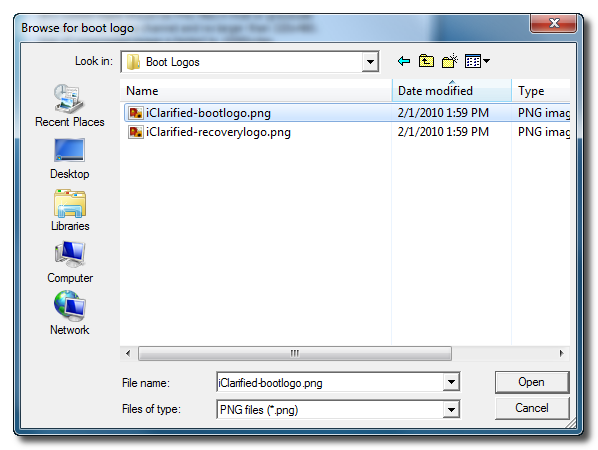Cancel the browse dialog
The image size is (598, 450).
pyautogui.click(x=532, y=408)
